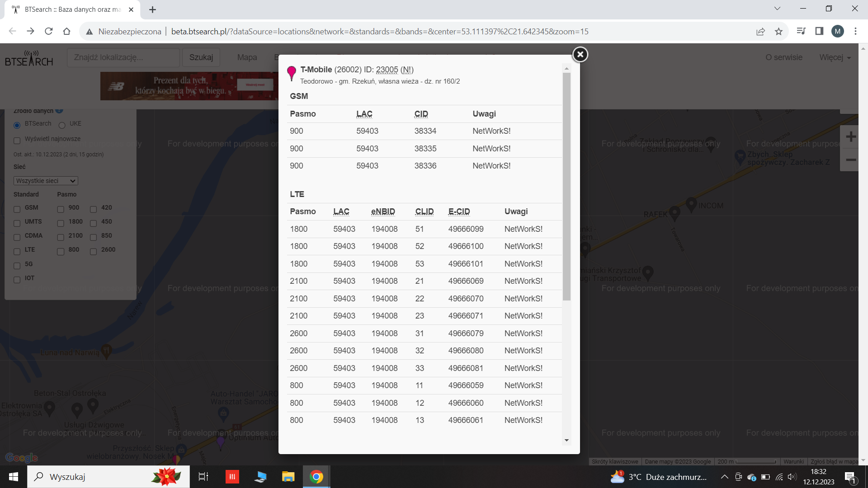Click the BTSearch logo icon
868x488 pixels.
point(29,58)
